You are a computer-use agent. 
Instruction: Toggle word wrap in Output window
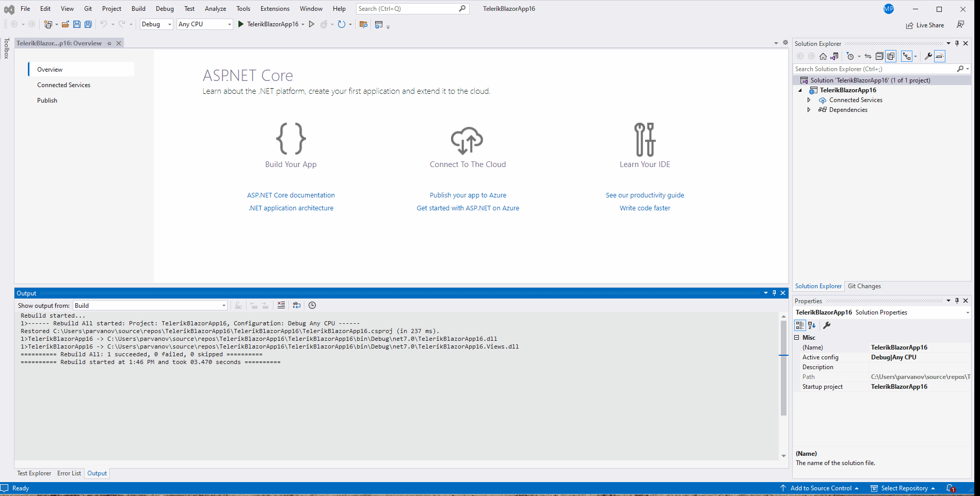pyautogui.click(x=297, y=305)
